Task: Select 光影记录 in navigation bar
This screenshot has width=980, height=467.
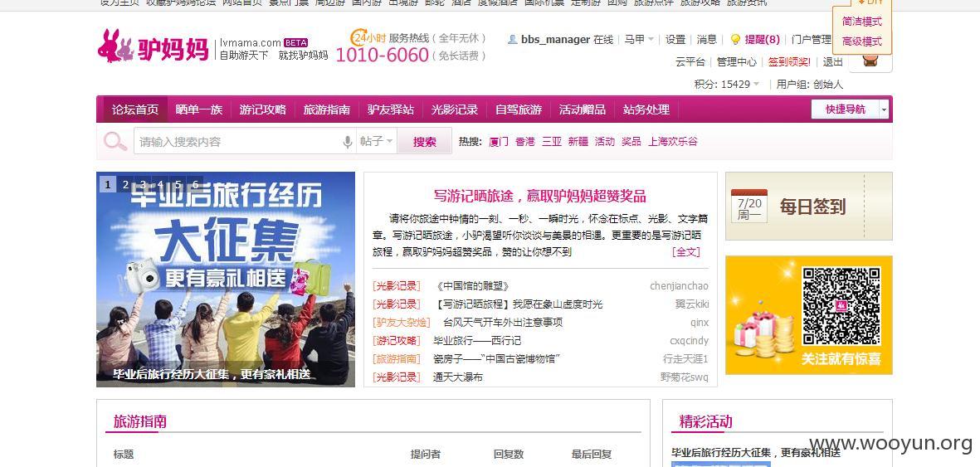Action: [455, 109]
